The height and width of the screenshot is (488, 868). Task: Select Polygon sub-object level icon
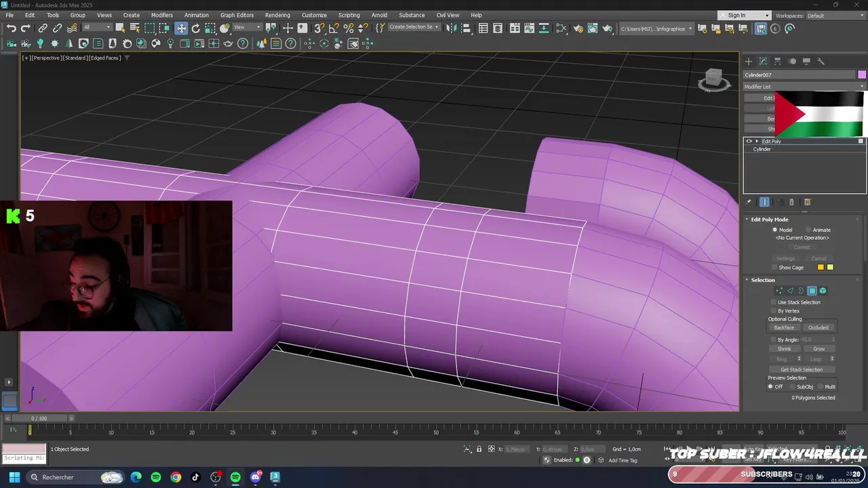click(x=812, y=291)
